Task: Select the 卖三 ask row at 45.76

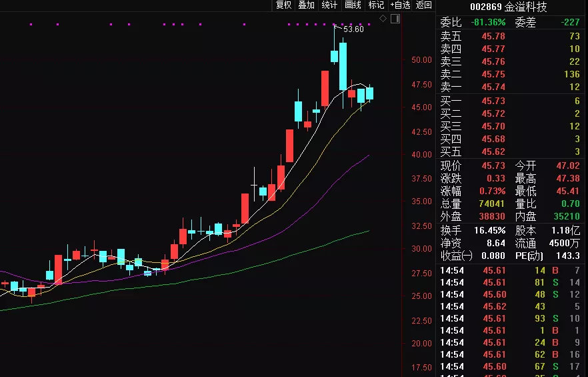Action: click(510, 61)
